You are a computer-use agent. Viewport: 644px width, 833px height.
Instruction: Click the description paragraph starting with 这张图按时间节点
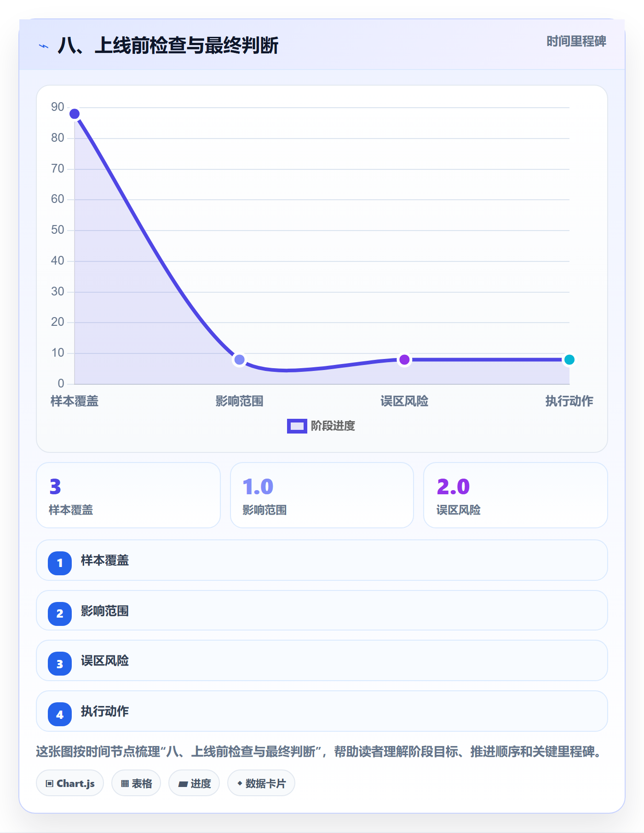tap(319, 752)
